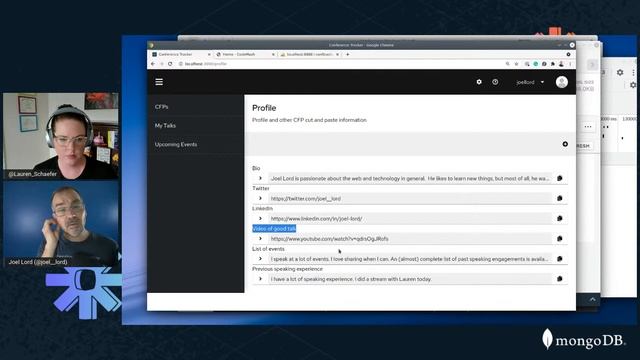Expand the List of events entry
Viewport: 640px width, 360px height.
click(260, 259)
